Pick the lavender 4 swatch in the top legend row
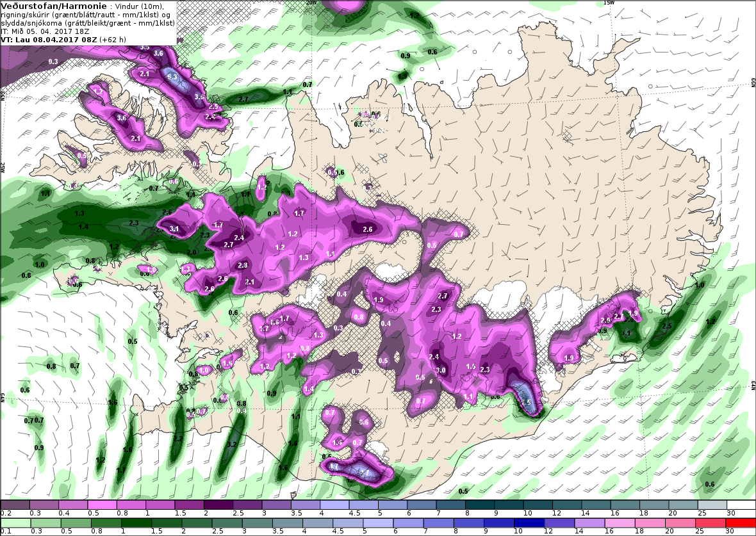This screenshot has height=536, width=756. click(334, 505)
